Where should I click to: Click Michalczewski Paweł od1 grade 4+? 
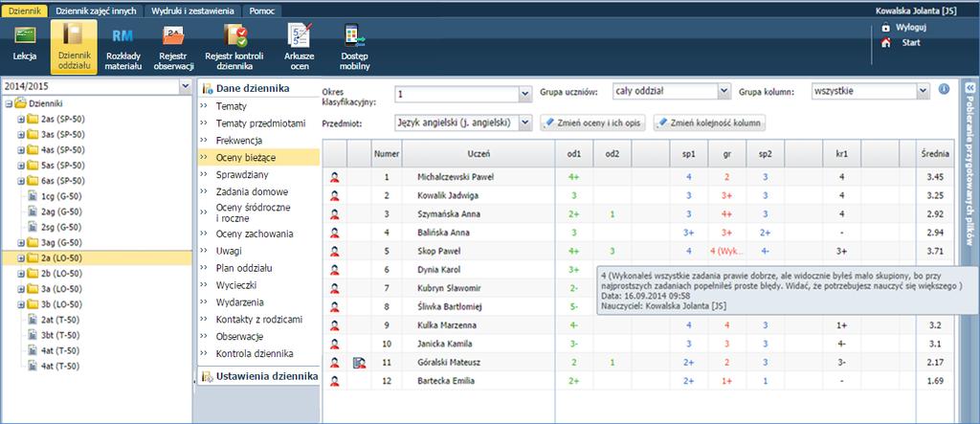(x=574, y=177)
